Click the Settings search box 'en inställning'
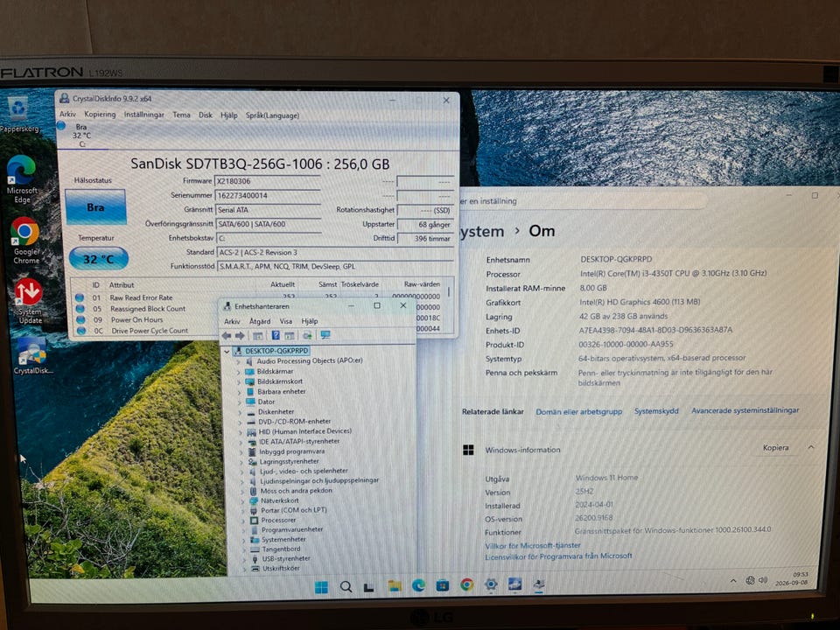The image size is (840, 630). pyautogui.click(x=584, y=201)
